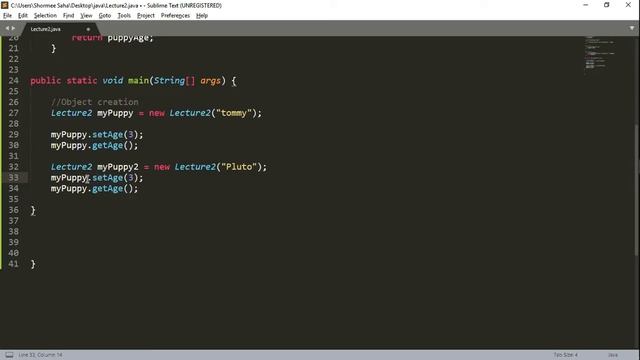The height and width of the screenshot is (360, 640).
Task: Click the args parameter on line 24
Action: coord(210,80)
